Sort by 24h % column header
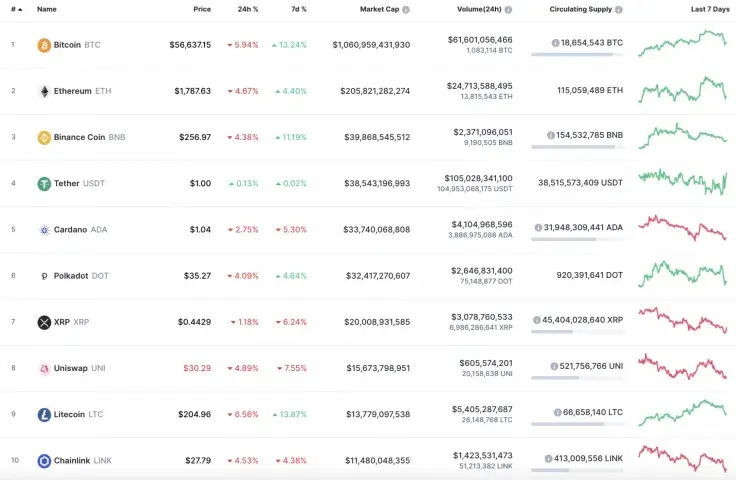Viewport: 736px width, 480px height. click(x=248, y=9)
